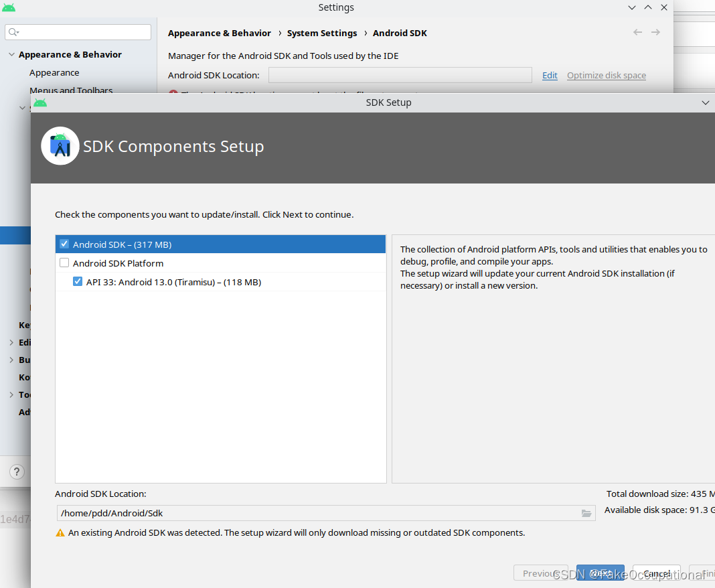Screen dimensions: 715x588
Task: Click the SDK Setup window title text
Action: 388,102
